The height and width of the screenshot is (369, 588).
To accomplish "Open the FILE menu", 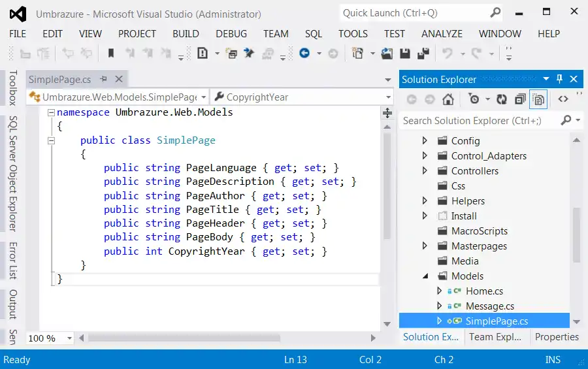I will tap(18, 34).
